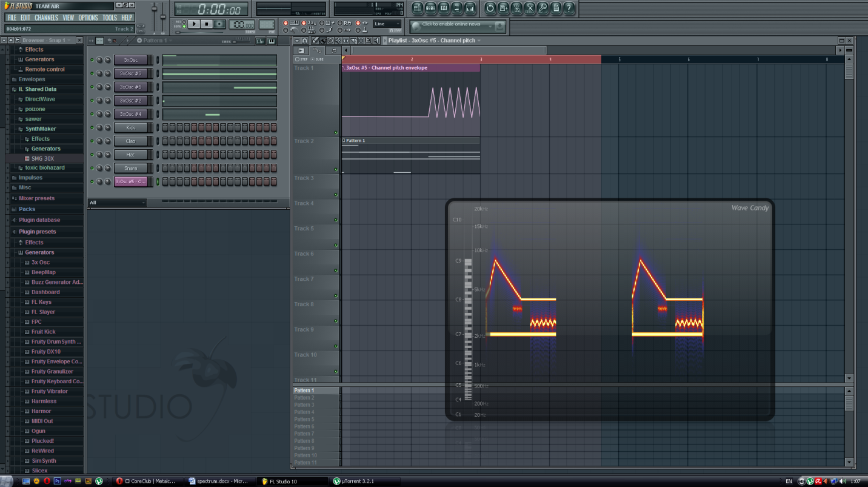
Task: Open the CHANNELS menu
Action: (x=46, y=18)
